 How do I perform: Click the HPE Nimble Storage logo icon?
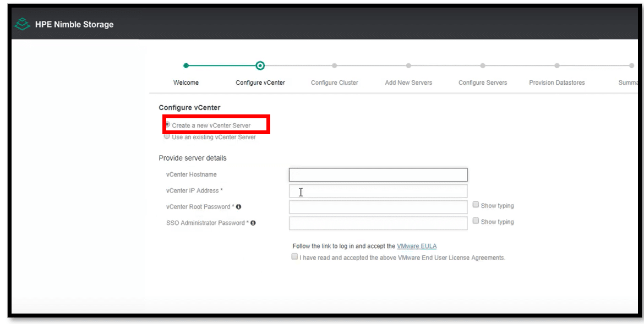tap(22, 24)
